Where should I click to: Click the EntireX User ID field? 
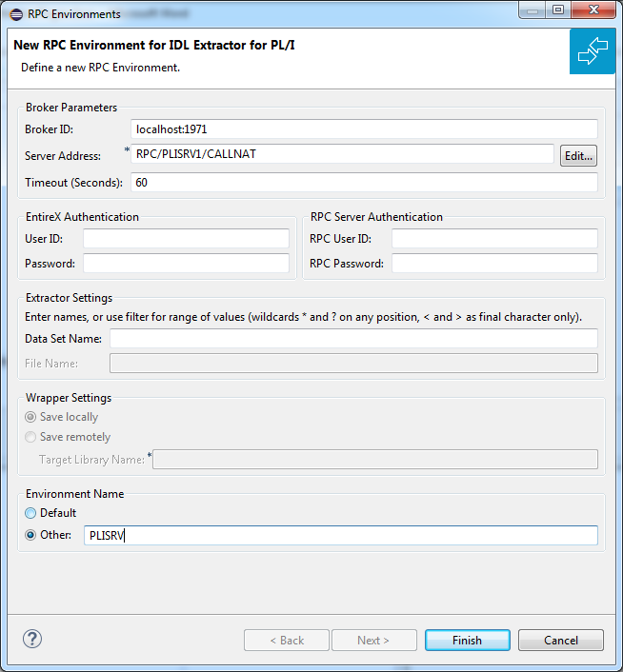(x=186, y=239)
